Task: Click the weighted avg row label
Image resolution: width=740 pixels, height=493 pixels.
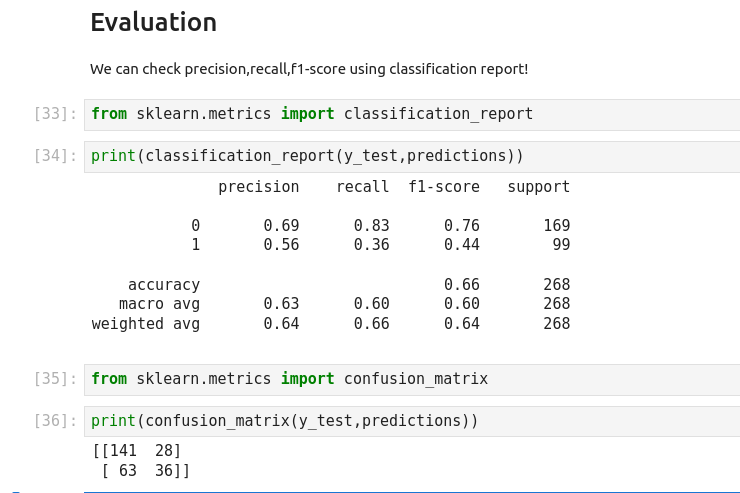Action: (x=145, y=324)
